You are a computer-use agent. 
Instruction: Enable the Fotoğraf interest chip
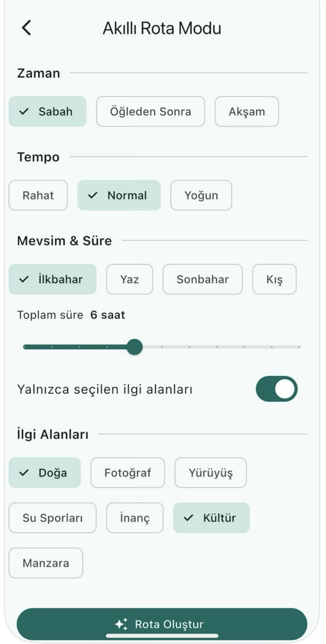coord(127,472)
